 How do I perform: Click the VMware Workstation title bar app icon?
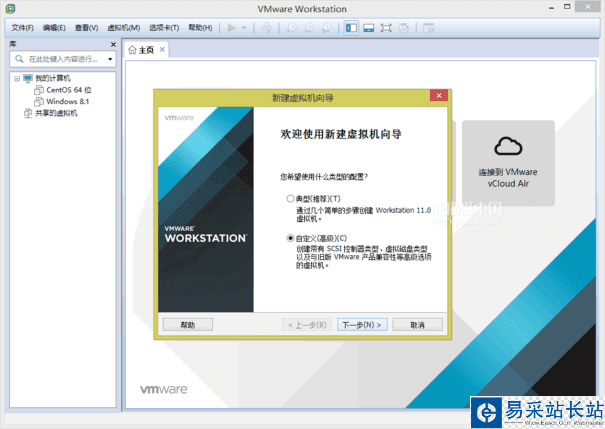10,8
